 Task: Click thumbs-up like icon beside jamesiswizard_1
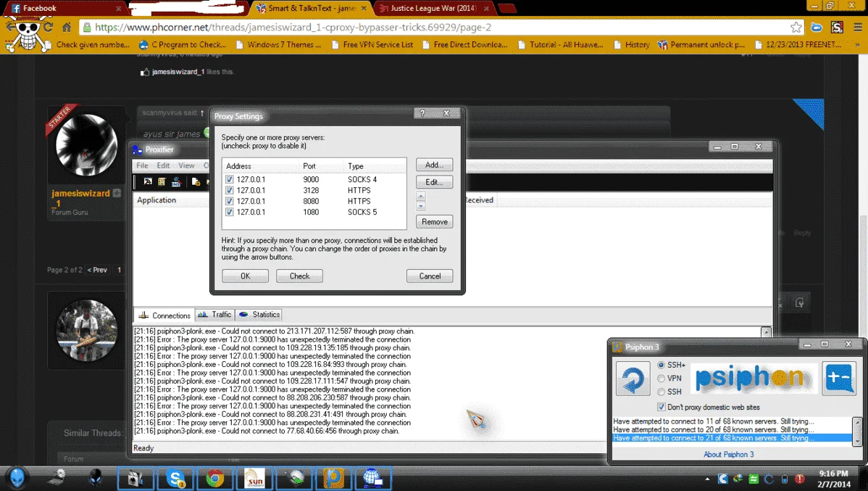coord(144,72)
